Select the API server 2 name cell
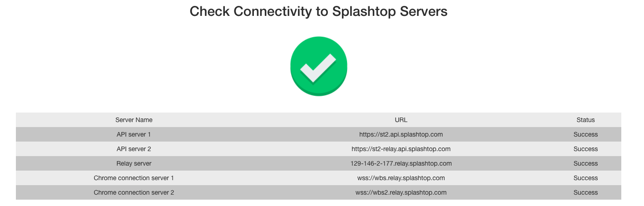Image resolution: width=644 pixels, height=206 pixels. coord(134,149)
